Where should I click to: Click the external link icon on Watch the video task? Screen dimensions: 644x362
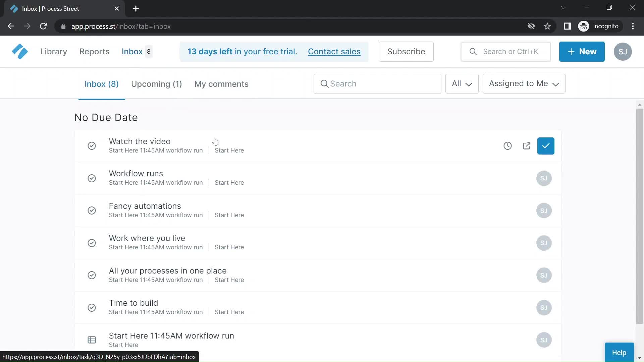(x=527, y=146)
